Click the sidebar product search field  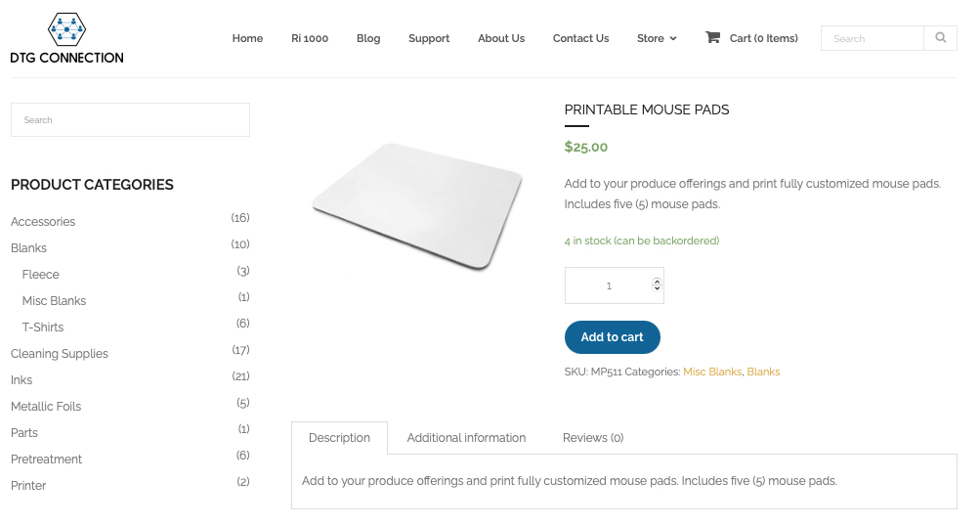coord(130,119)
